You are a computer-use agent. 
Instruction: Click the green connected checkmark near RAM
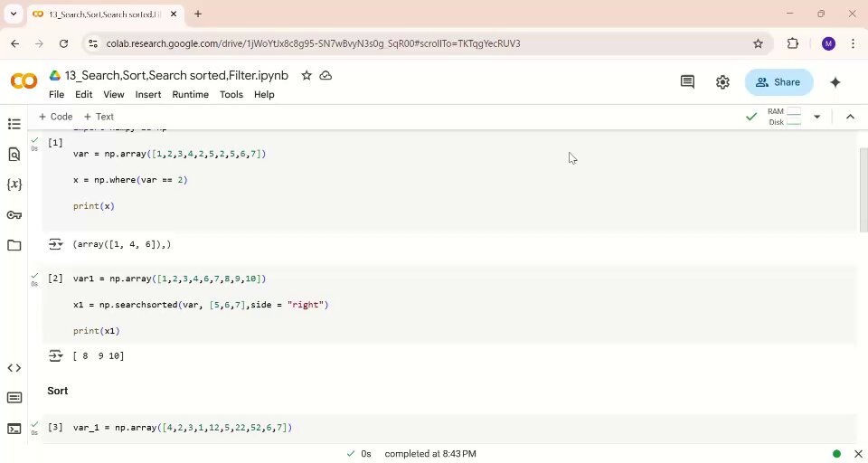[751, 117]
